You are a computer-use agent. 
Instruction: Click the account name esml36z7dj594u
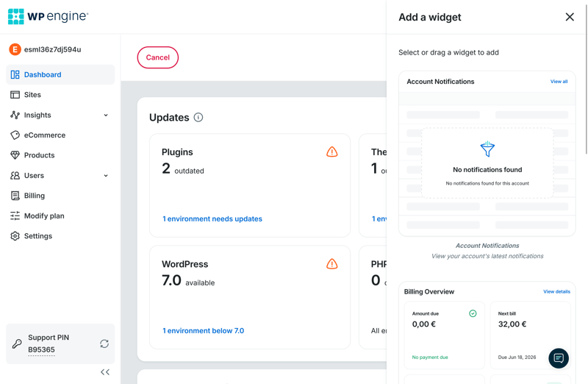[x=52, y=49]
